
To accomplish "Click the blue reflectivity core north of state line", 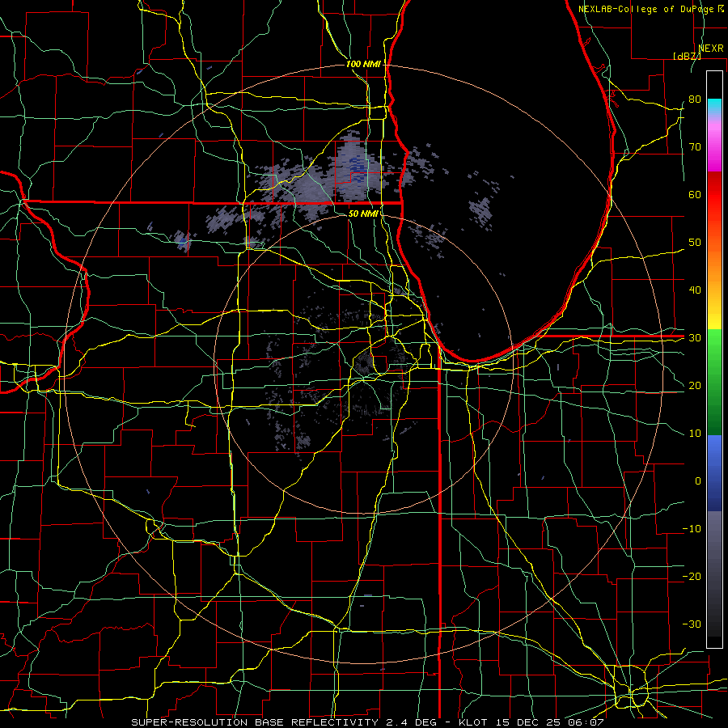I will coord(357,170).
